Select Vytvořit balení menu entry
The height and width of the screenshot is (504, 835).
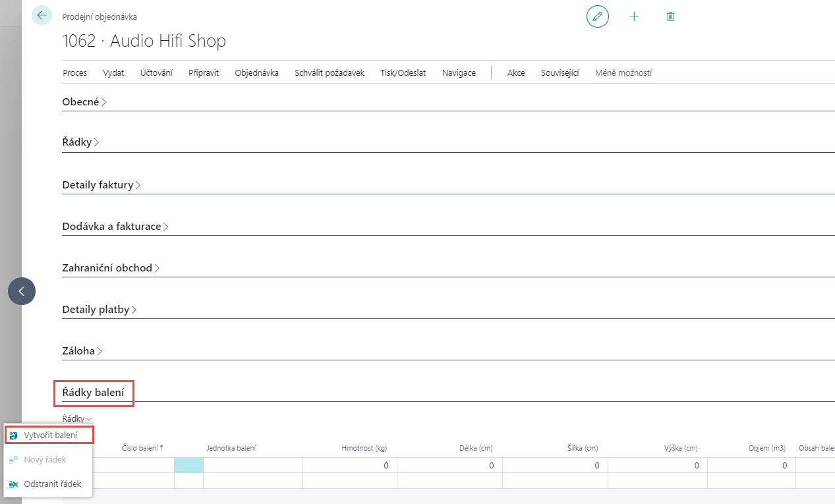(50, 435)
